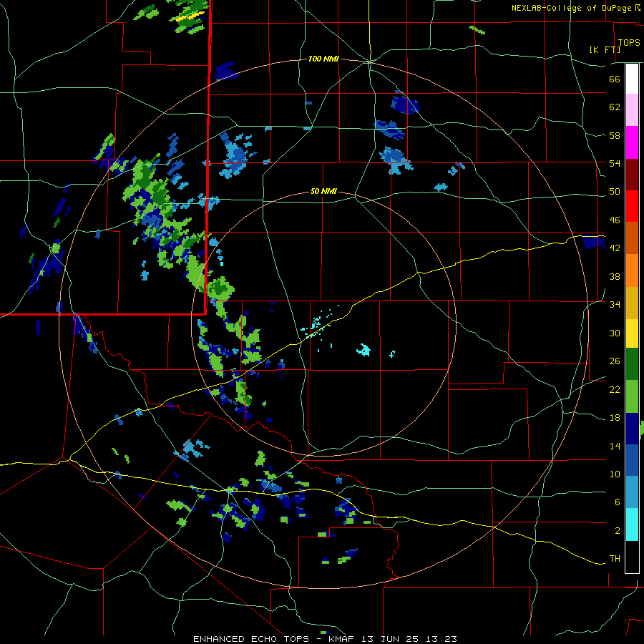644x644 pixels.
Task: Click the magenta 58 kft legend swatch
Action: [x=632, y=142]
